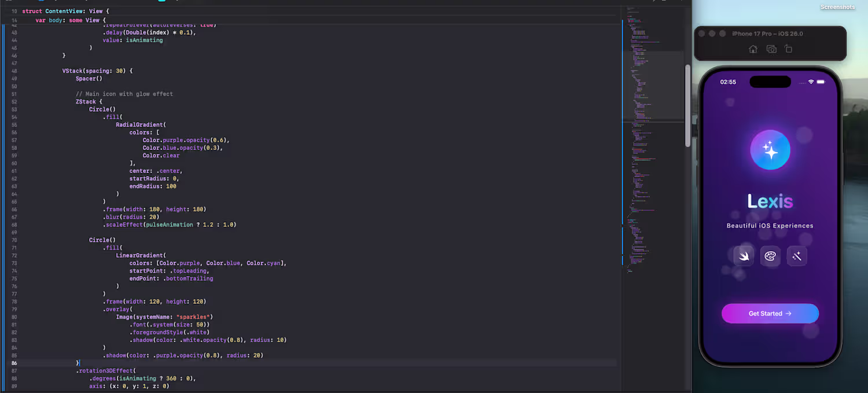
Task: Click the Spacer() code line
Action: tap(89, 79)
